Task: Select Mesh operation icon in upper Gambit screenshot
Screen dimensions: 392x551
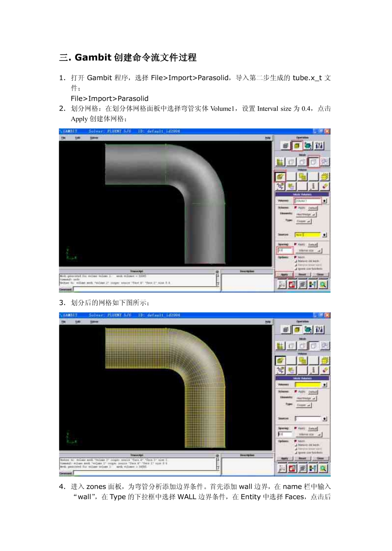Action: (x=296, y=146)
